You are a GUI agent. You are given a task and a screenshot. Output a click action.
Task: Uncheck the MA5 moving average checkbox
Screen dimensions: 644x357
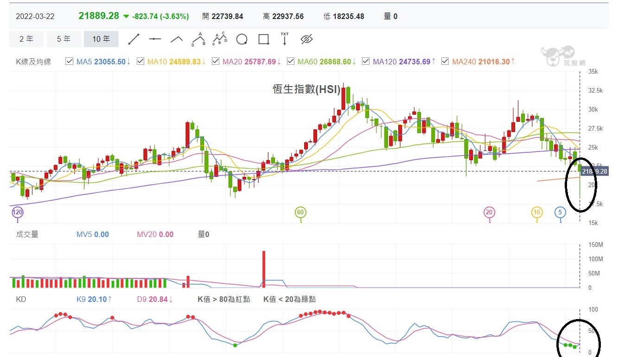[x=70, y=62]
